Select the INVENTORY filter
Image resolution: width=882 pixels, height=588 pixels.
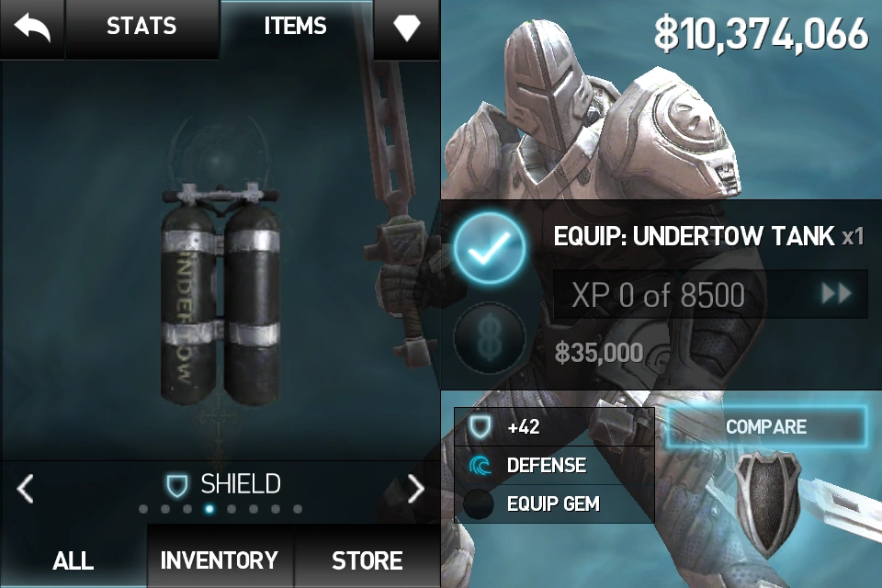coord(220,560)
